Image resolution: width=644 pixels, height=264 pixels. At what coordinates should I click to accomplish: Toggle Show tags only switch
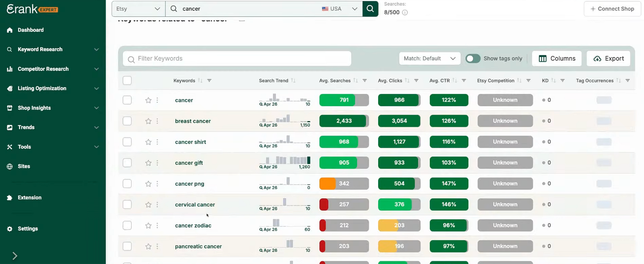(473, 58)
